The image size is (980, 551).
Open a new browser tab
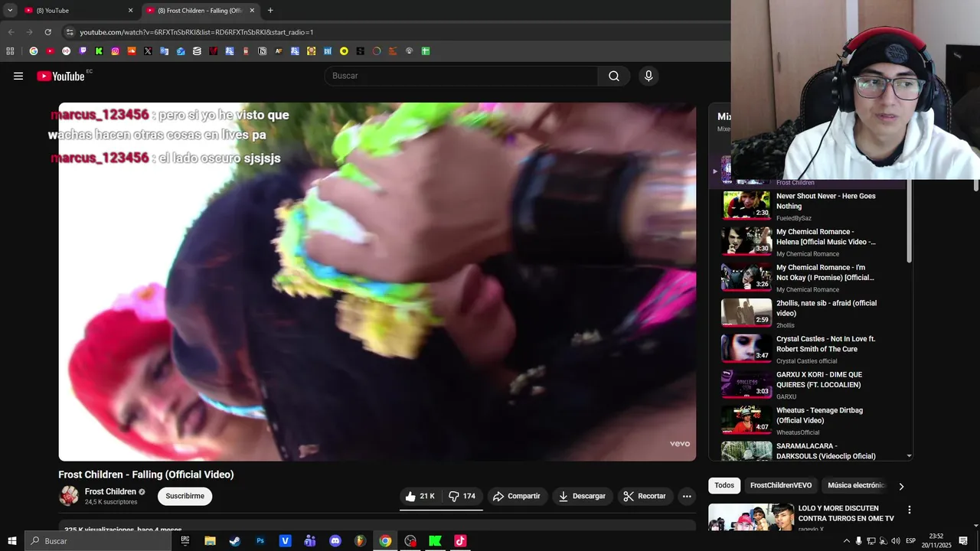click(270, 11)
